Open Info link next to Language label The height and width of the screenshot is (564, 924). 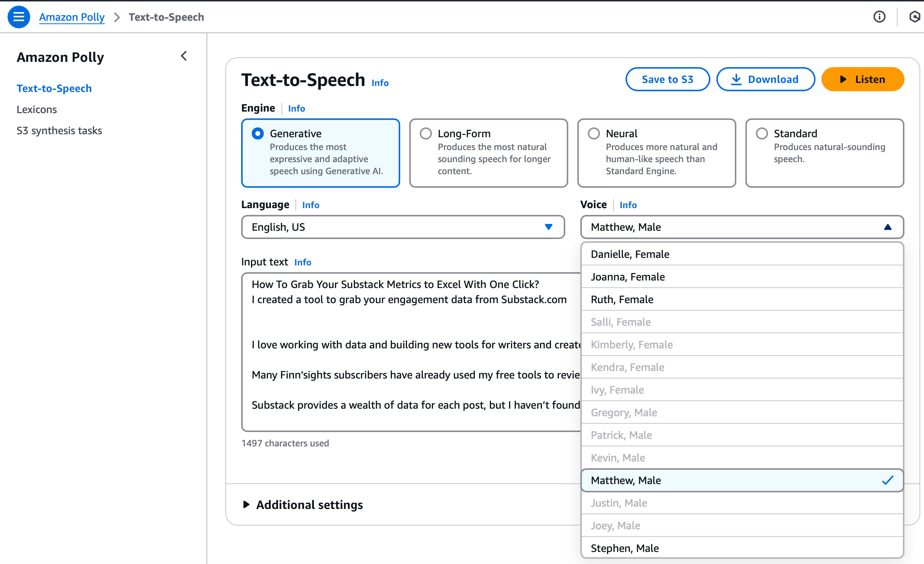(311, 205)
